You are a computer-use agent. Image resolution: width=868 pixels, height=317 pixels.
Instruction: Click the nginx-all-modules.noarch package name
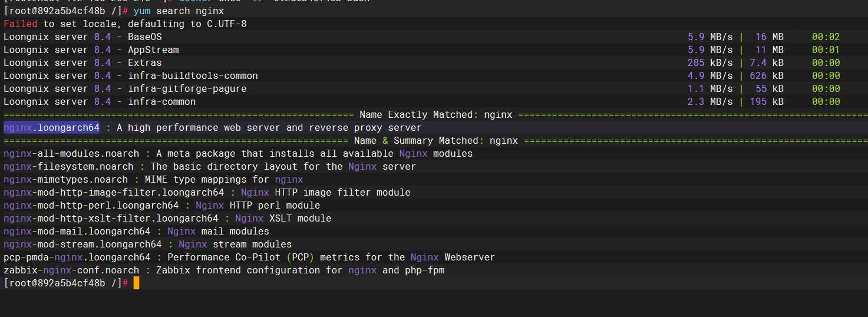[71, 153]
